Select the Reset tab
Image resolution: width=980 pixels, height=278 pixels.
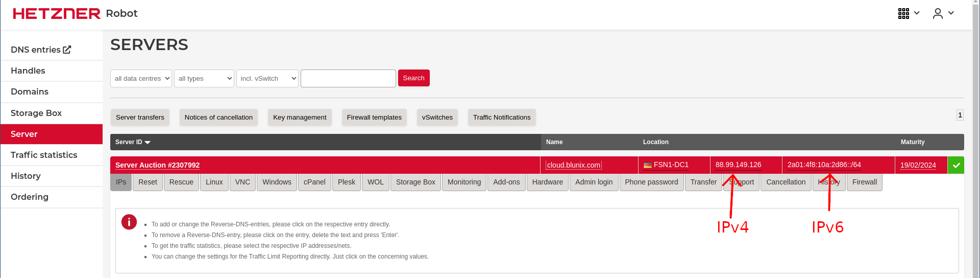click(x=148, y=182)
